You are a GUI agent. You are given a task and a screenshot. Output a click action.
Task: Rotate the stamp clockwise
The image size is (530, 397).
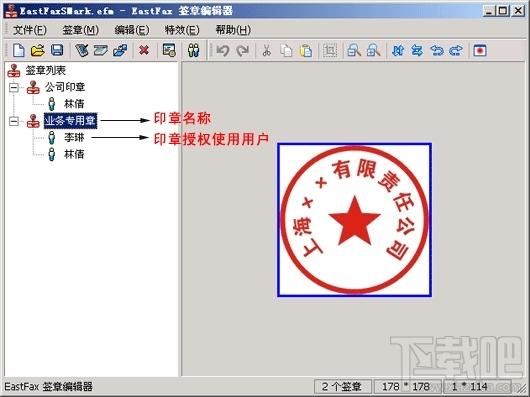(x=456, y=51)
